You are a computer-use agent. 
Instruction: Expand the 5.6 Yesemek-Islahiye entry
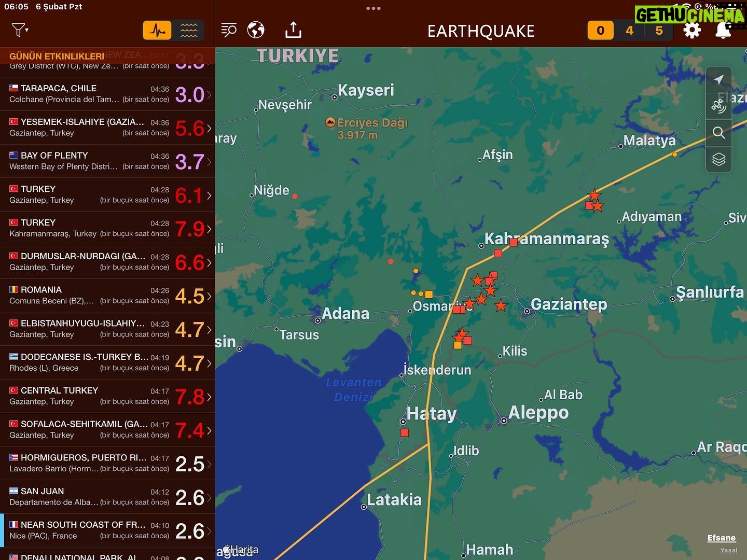(107, 128)
